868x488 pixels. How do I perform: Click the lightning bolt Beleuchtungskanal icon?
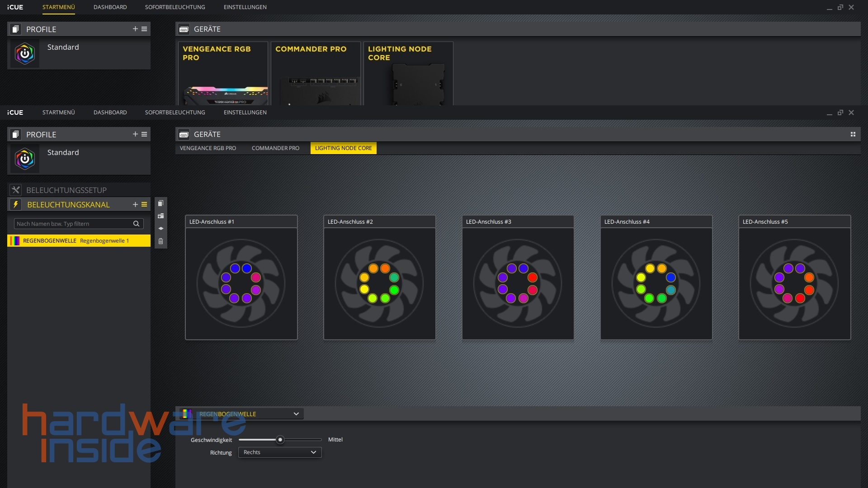[x=16, y=205]
